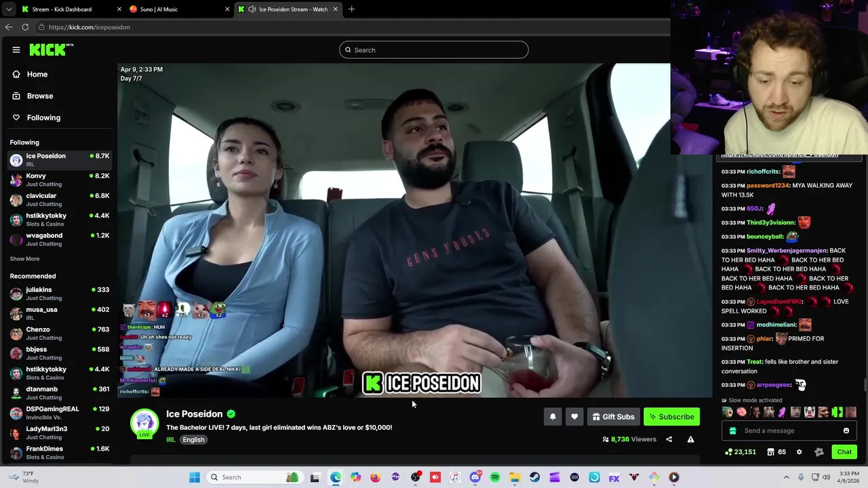Switch to Stream - Kick Dashboard tab
The width and height of the screenshot is (868, 488).
coord(71,9)
